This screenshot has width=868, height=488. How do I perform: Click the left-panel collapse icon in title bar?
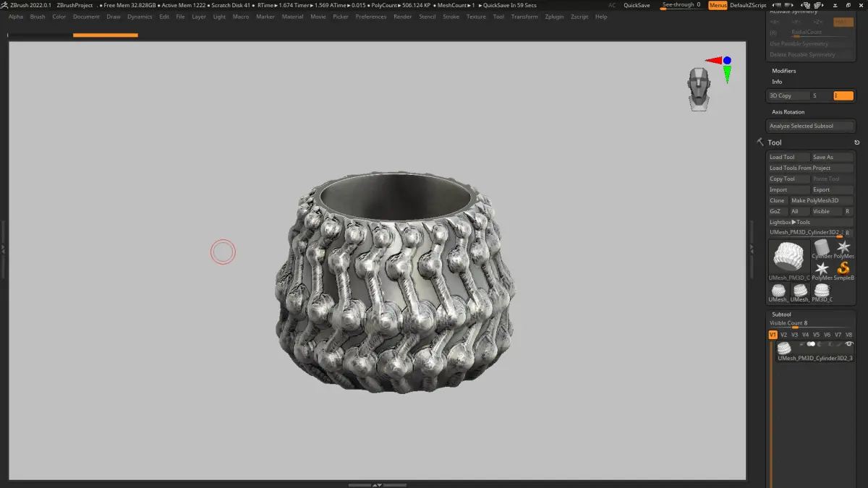776,5
